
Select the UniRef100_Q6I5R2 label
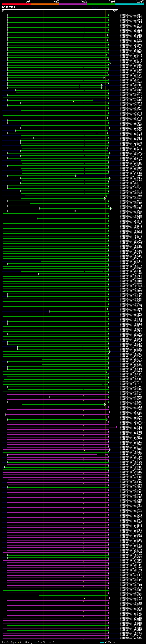131,35
